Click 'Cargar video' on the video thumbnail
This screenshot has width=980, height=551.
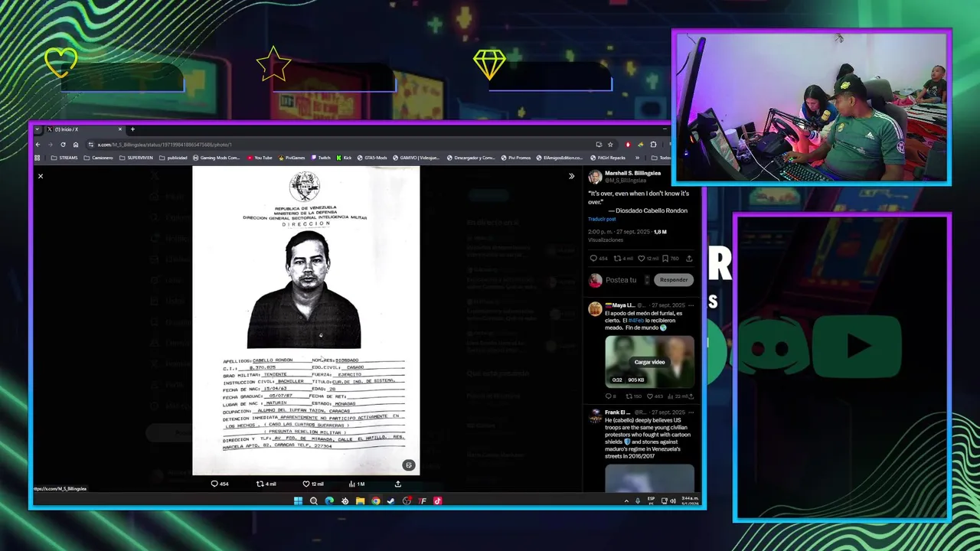point(649,362)
